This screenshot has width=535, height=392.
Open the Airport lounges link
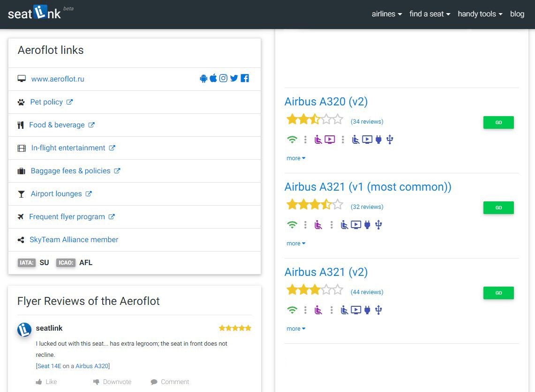click(x=56, y=194)
